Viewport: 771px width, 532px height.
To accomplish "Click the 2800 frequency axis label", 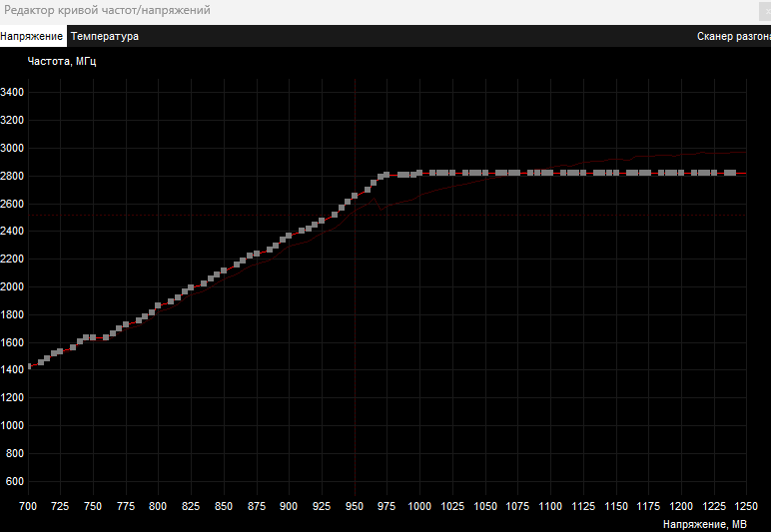I will pos(12,176).
